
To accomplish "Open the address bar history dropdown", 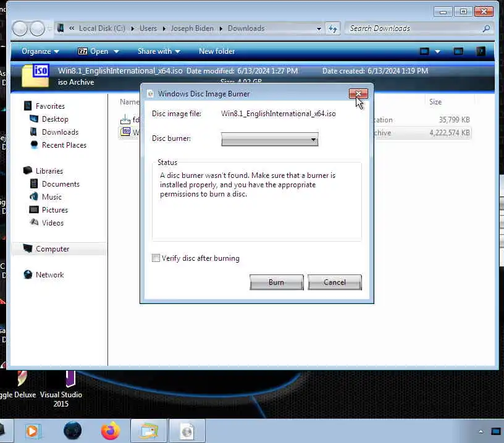I will point(319,28).
